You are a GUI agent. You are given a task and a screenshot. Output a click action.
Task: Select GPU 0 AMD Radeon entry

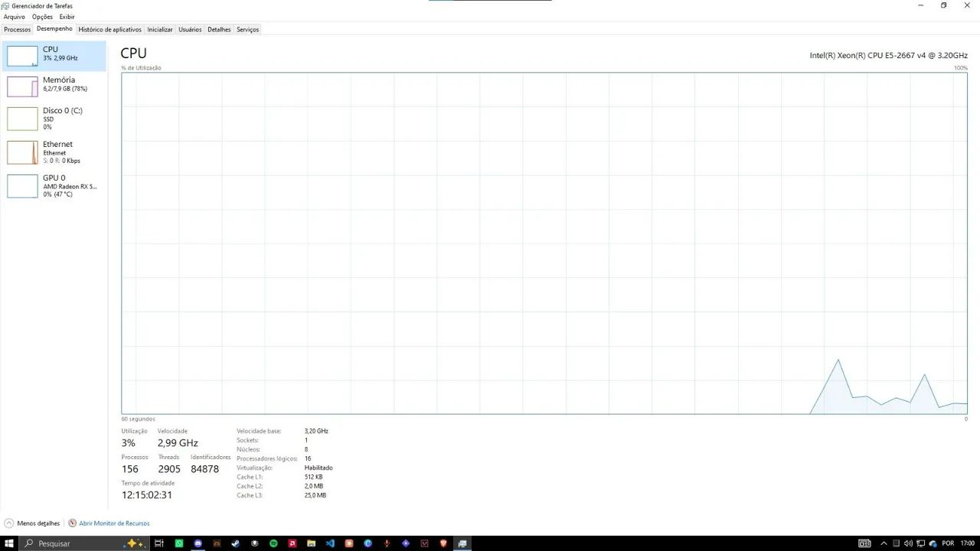55,186
